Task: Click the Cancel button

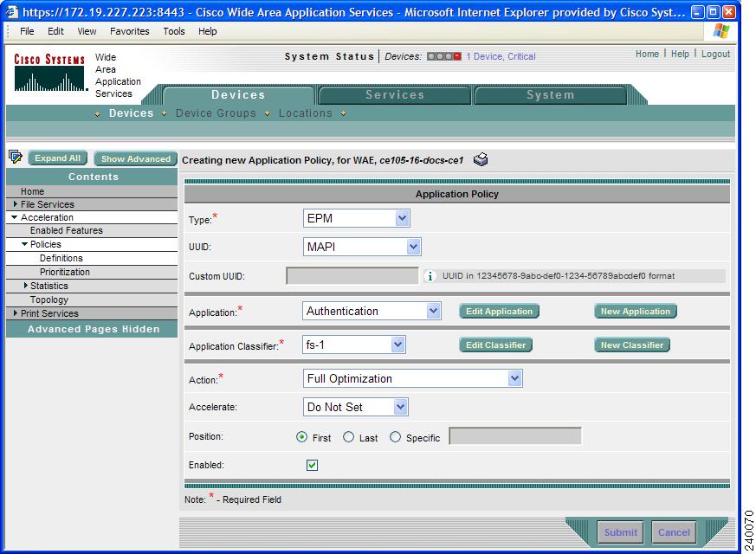Action: pos(674,532)
